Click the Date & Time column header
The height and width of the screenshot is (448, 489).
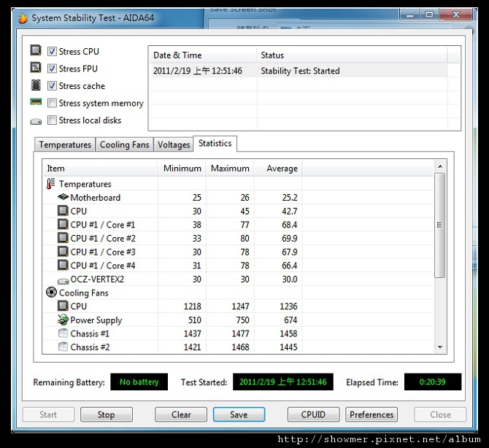pos(203,55)
